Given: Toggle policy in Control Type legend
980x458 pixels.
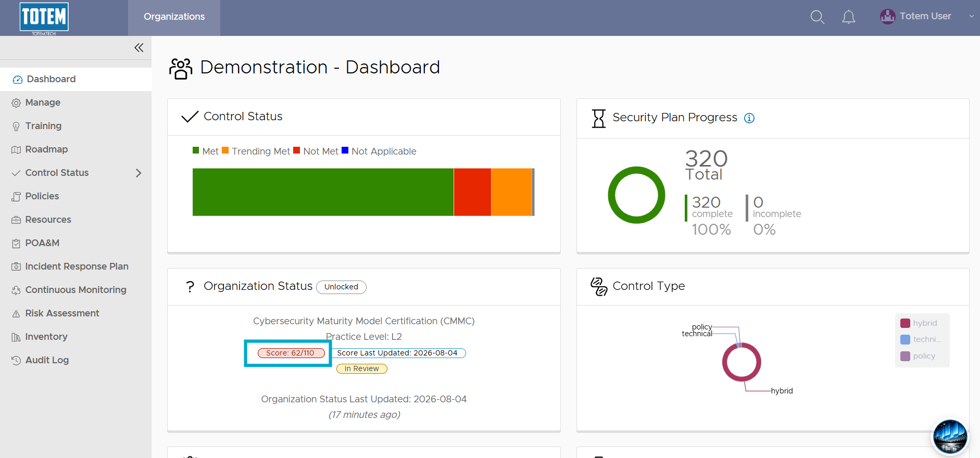Looking at the screenshot, I should [918, 356].
